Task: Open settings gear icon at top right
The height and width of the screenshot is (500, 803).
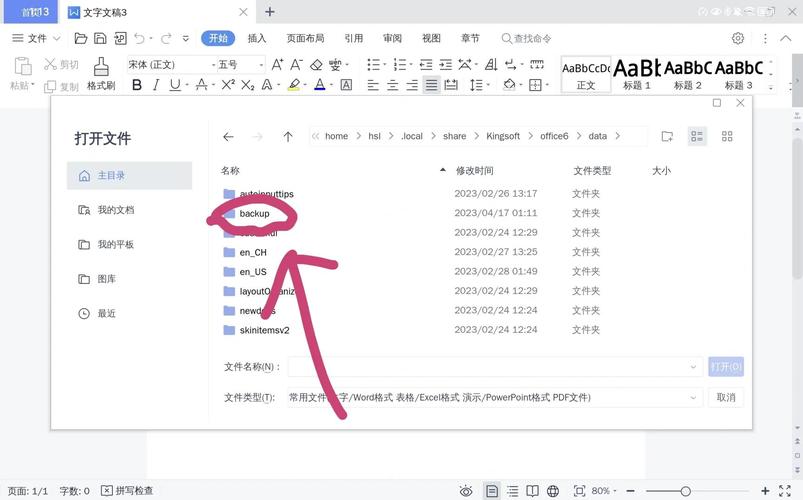Action: (737, 38)
